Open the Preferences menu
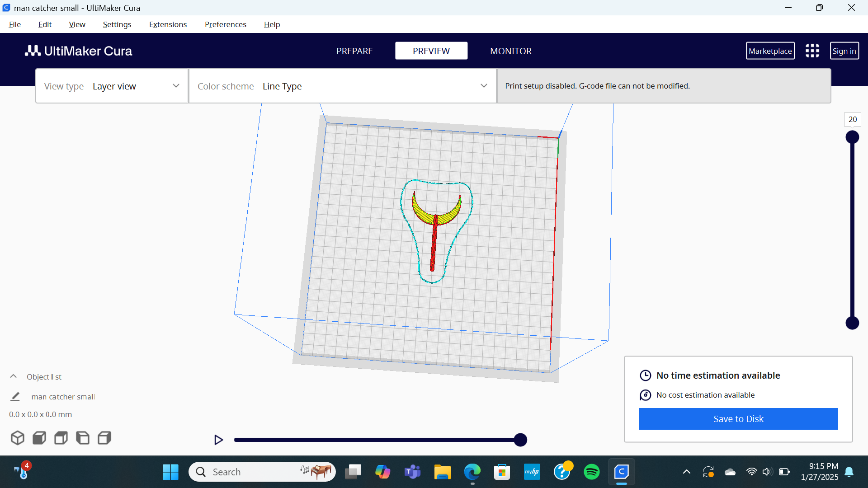Screen dimensions: 868x488 225,24
